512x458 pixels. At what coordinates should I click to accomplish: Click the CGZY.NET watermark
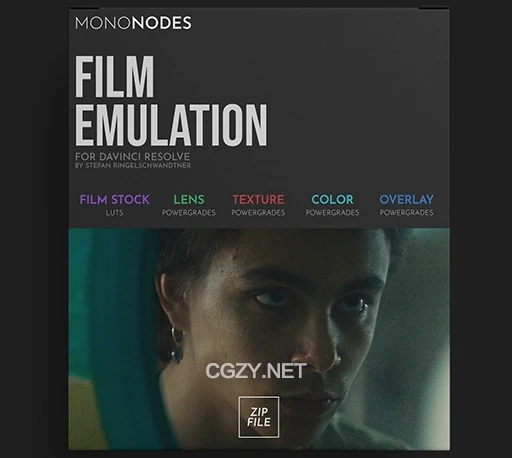[256, 371]
